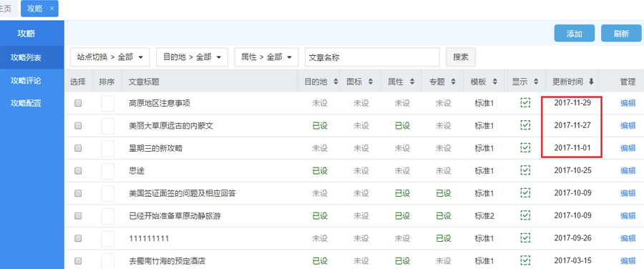Sort by 显示 column arrows
The image size is (644, 269).
coord(535,82)
